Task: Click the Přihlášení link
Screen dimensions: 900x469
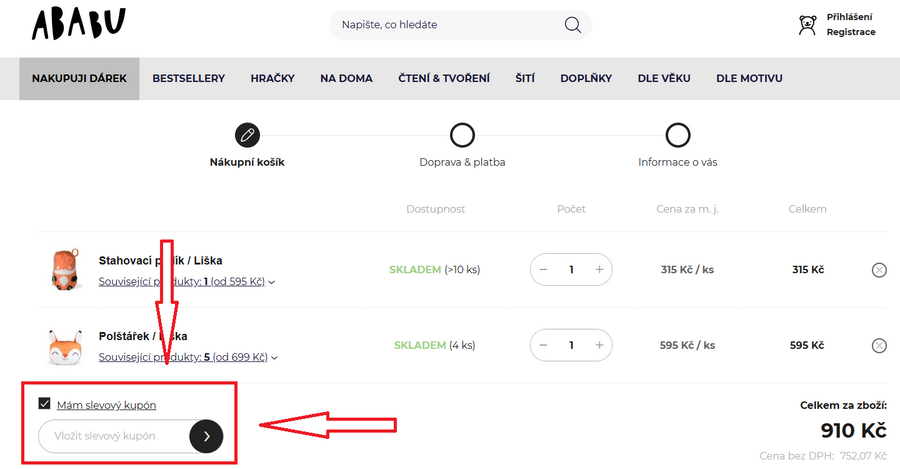Action: [x=849, y=17]
